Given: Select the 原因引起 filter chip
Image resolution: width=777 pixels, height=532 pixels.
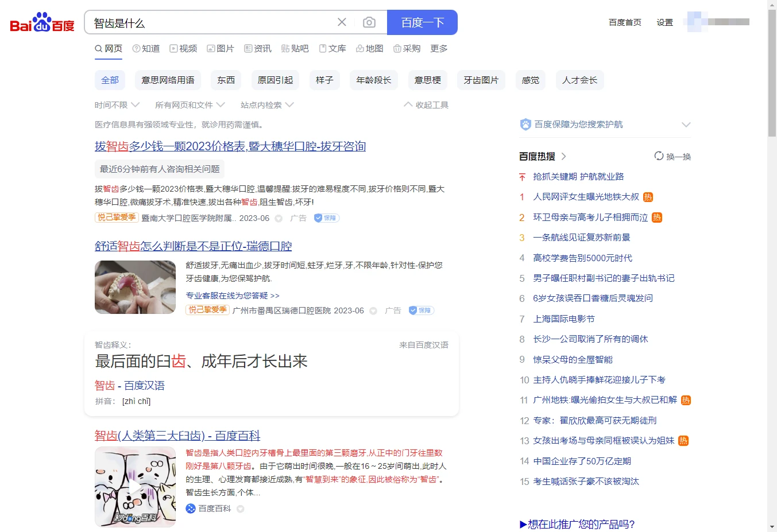Looking at the screenshot, I should click(x=275, y=80).
